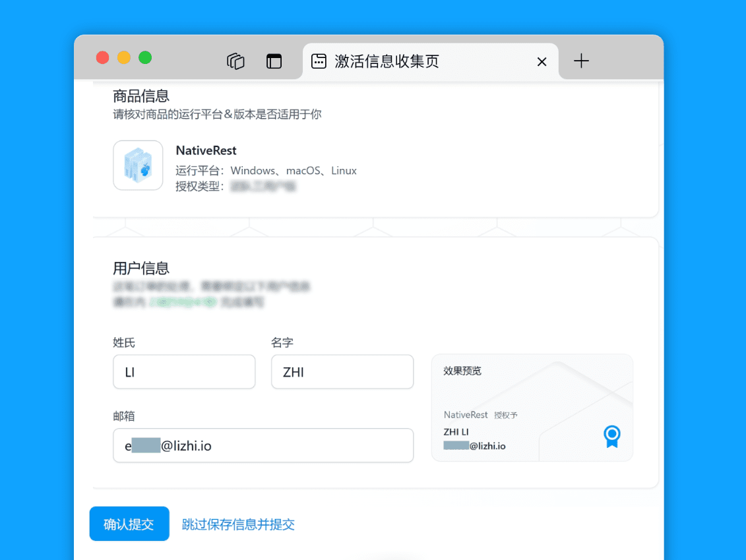The image size is (746, 560).
Task: Minimize the window with the yellow button
Action: click(x=124, y=57)
